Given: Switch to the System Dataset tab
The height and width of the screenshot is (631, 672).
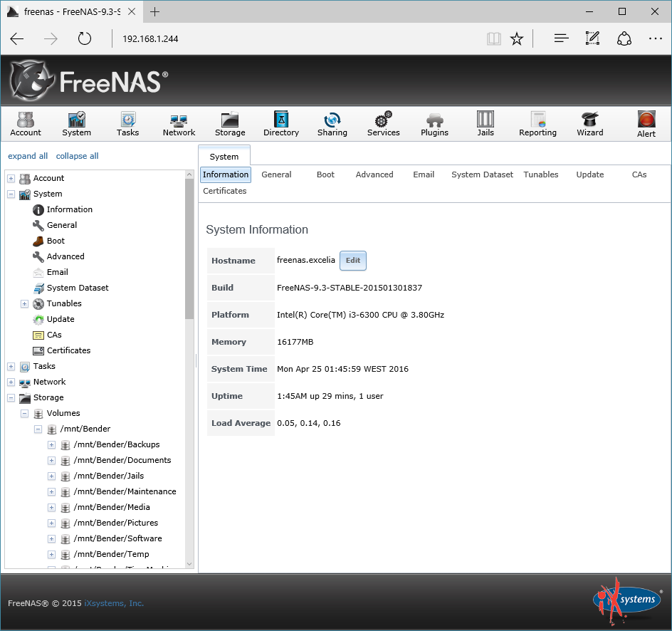Looking at the screenshot, I should pyautogui.click(x=482, y=174).
